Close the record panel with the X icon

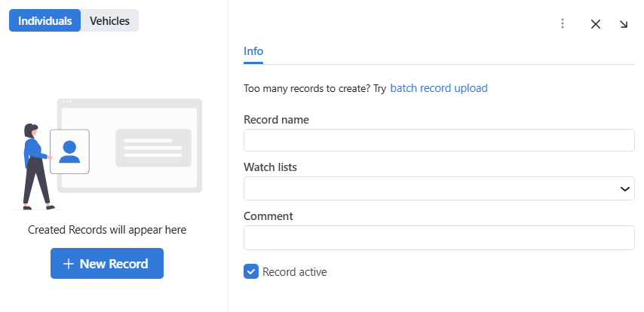point(596,23)
